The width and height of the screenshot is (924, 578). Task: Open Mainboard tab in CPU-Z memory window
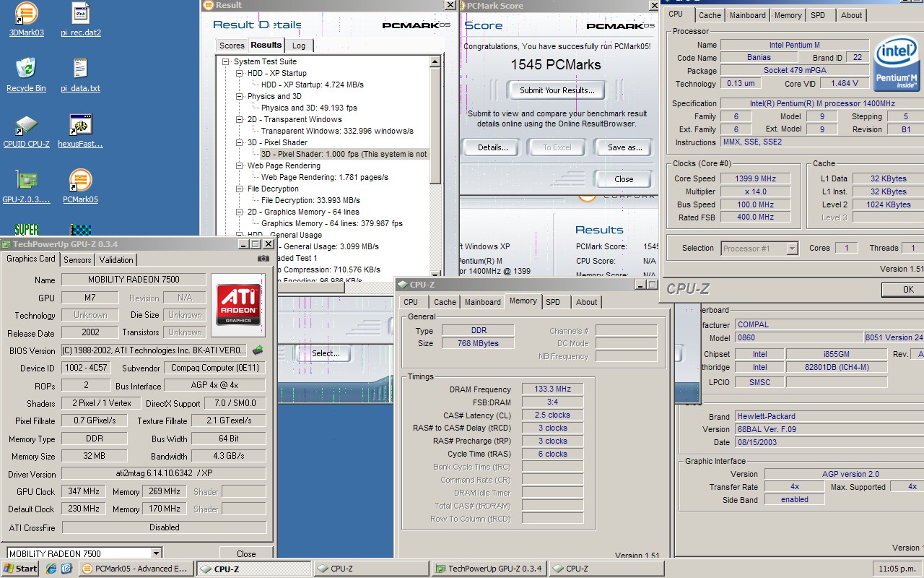(482, 302)
